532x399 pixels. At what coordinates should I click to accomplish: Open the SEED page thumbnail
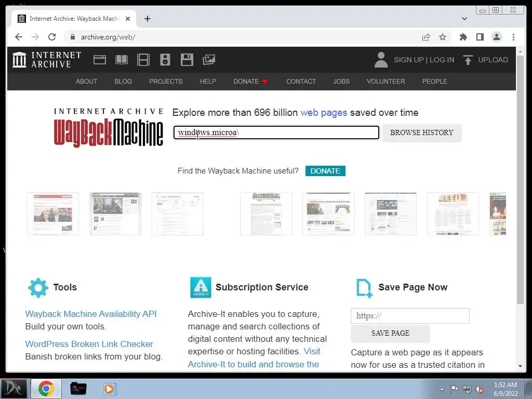pyautogui.click(x=453, y=214)
